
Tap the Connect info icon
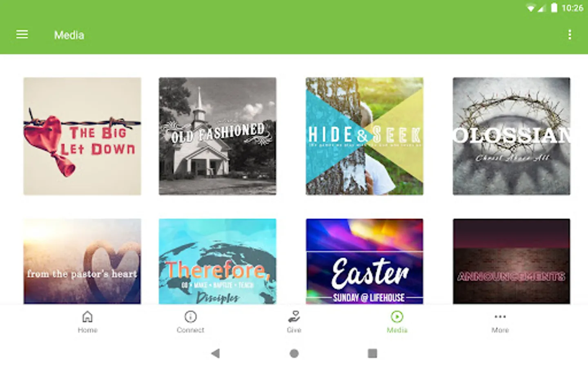click(190, 317)
